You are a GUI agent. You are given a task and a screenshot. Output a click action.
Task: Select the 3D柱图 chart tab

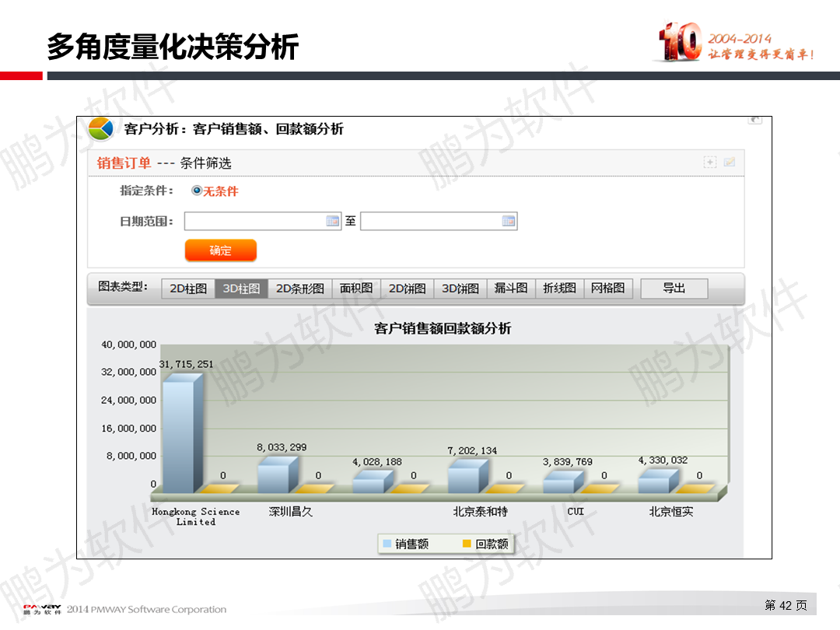241,289
